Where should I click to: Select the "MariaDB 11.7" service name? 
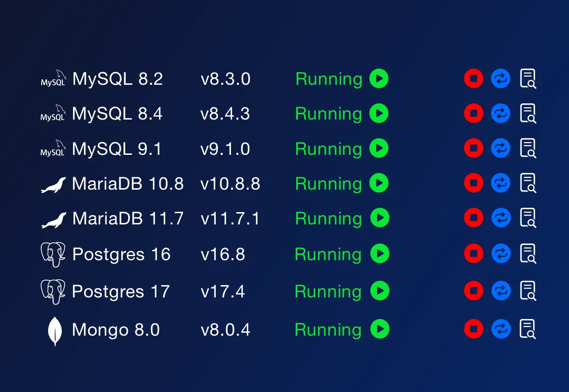click(x=128, y=219)
